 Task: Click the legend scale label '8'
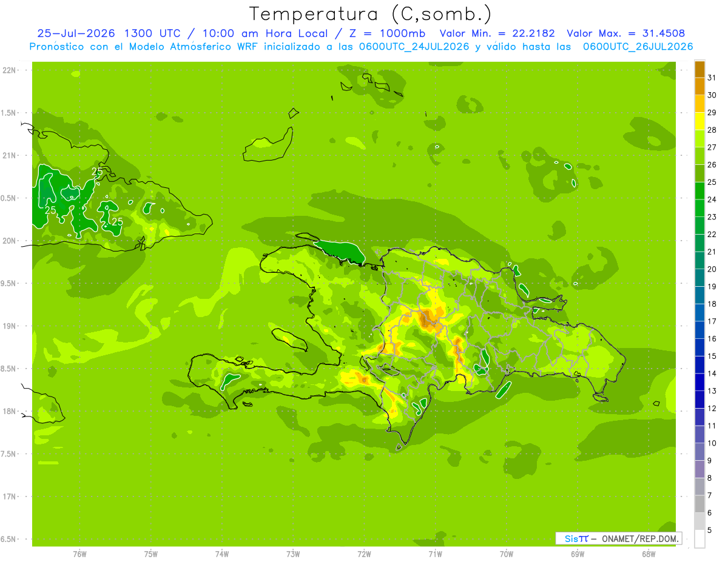[x=710, y=478]
